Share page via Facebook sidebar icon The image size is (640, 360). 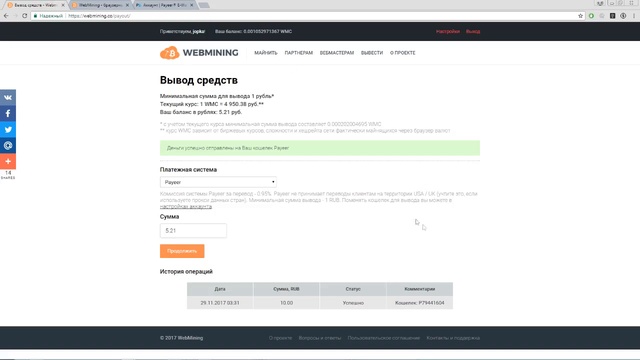coord(8,113)
